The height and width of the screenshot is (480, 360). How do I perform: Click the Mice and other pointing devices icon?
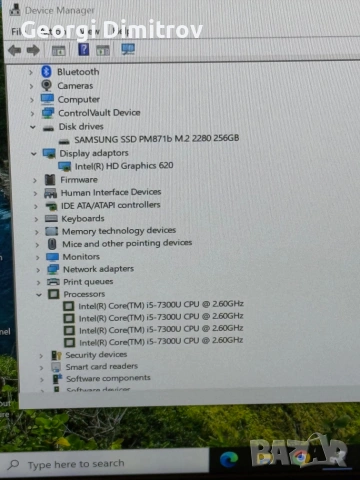(52, 244)
